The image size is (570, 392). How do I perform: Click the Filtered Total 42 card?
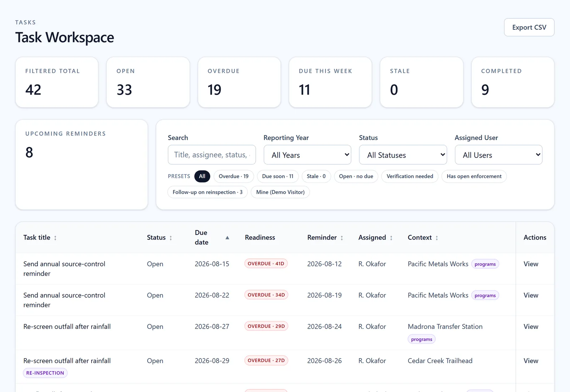click(x=57, y=82)
